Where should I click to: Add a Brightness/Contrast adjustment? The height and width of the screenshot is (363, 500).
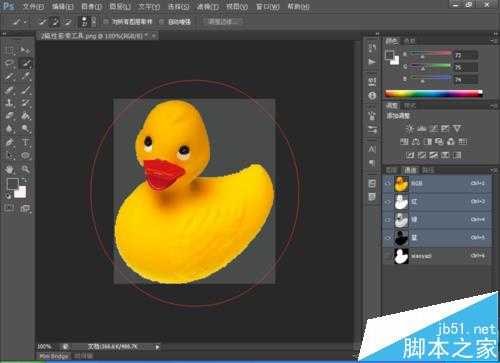[410, 129]
